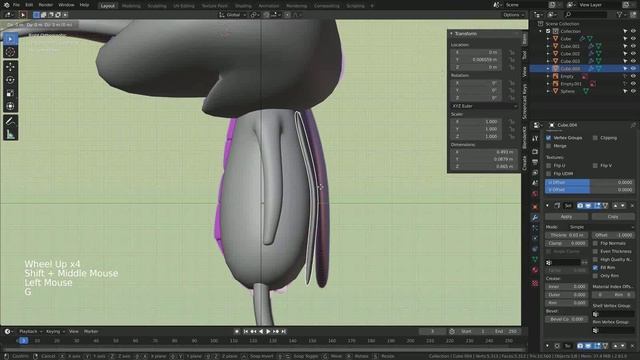Open the Modifiers properties tab (wrench icon)
Image resolution: width=640 pixels, height=360 pixels.
535,218
